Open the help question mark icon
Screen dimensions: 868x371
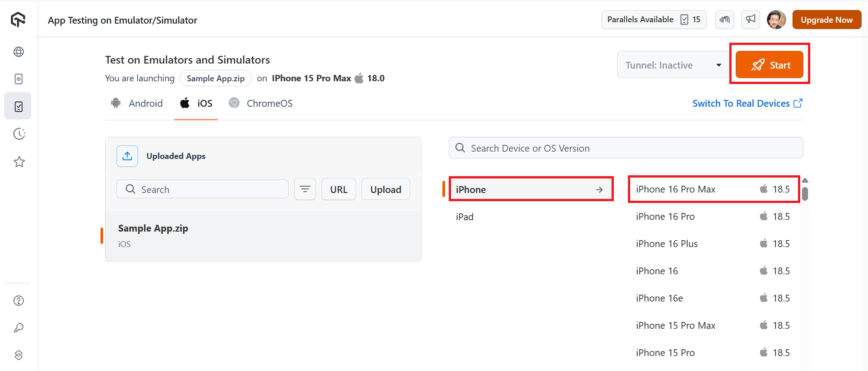pos(19,301)
